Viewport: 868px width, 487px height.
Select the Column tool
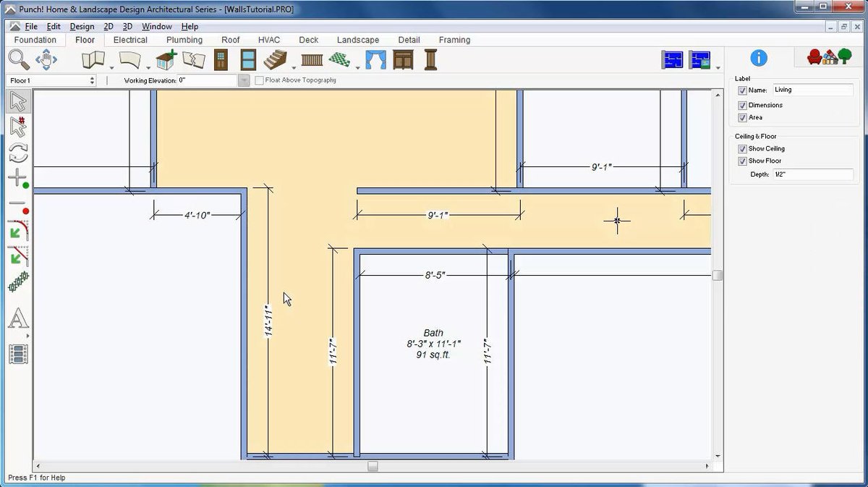tap(430, 59)
